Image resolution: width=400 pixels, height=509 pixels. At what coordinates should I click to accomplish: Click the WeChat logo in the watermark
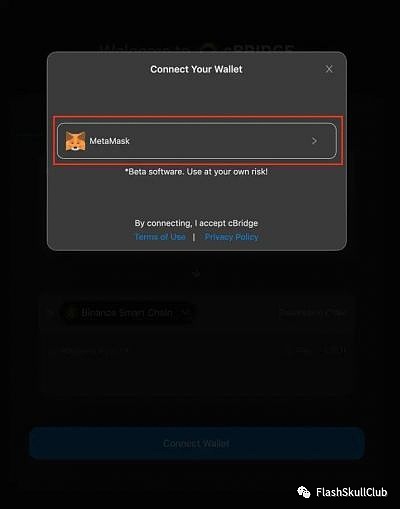pyautogui.click(x=304, y=492)
